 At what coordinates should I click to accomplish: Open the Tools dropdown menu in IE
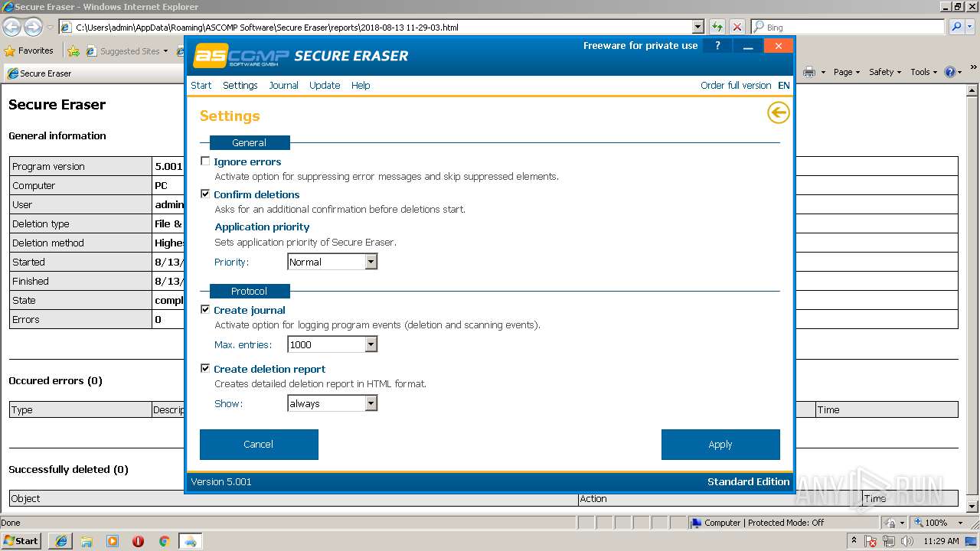(x=923, y=72)
